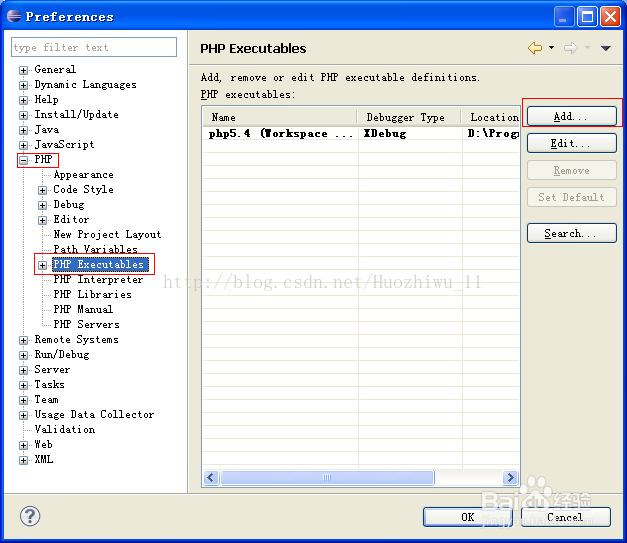Click the OK button
This screenshot has height=543, width=627.
[467, 517]
